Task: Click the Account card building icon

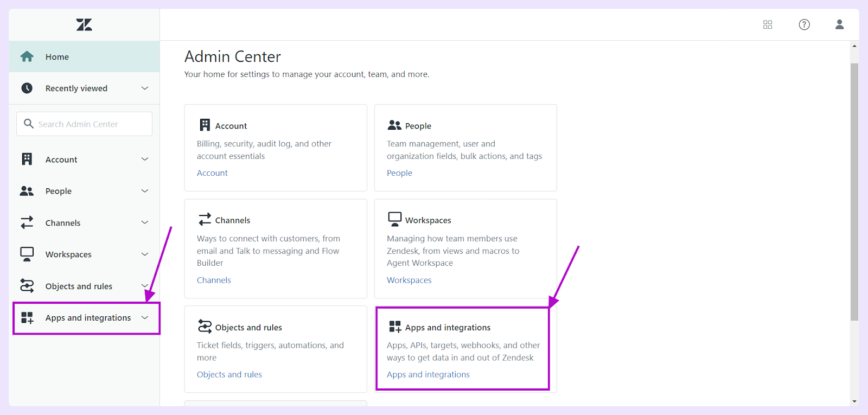Action: [205, 125]
